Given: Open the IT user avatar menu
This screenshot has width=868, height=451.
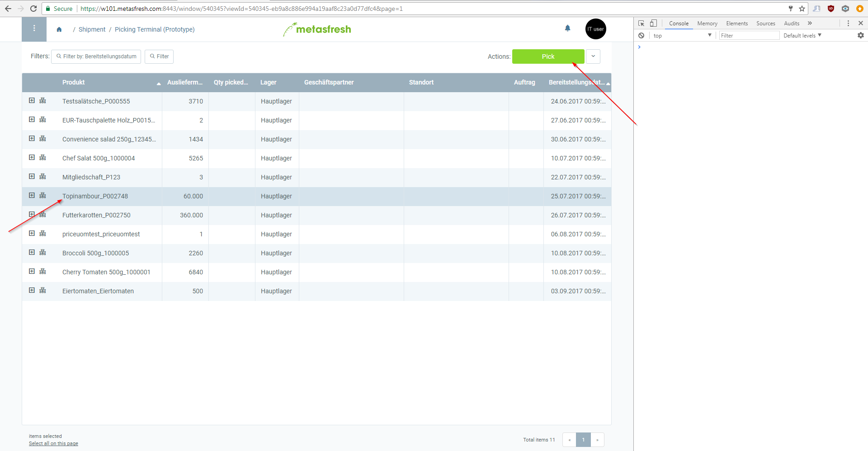Looking at the screenshot, I should pyautogui.click(x=595, y=29).
